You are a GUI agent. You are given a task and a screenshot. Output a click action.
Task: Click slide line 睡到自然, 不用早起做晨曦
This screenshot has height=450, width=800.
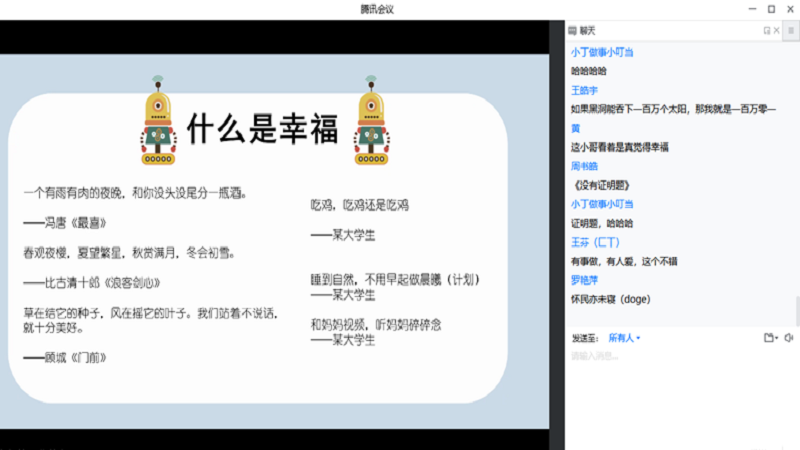[x=395, y=280]
